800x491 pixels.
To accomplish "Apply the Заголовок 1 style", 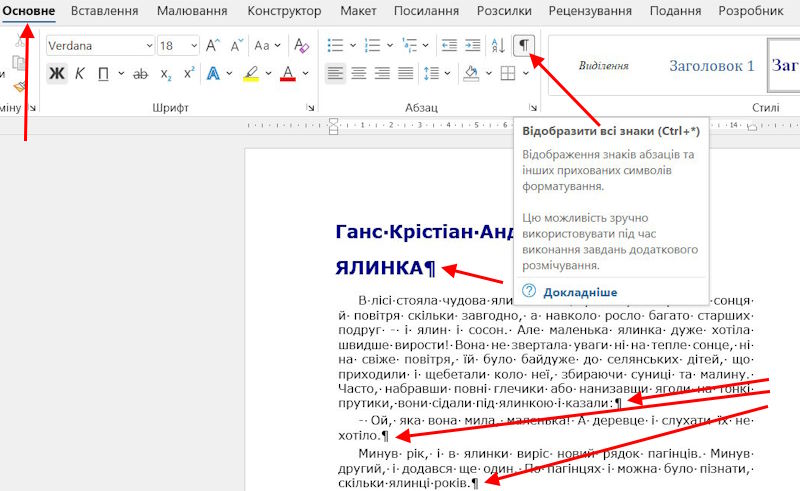I will (x=712, y=66).
